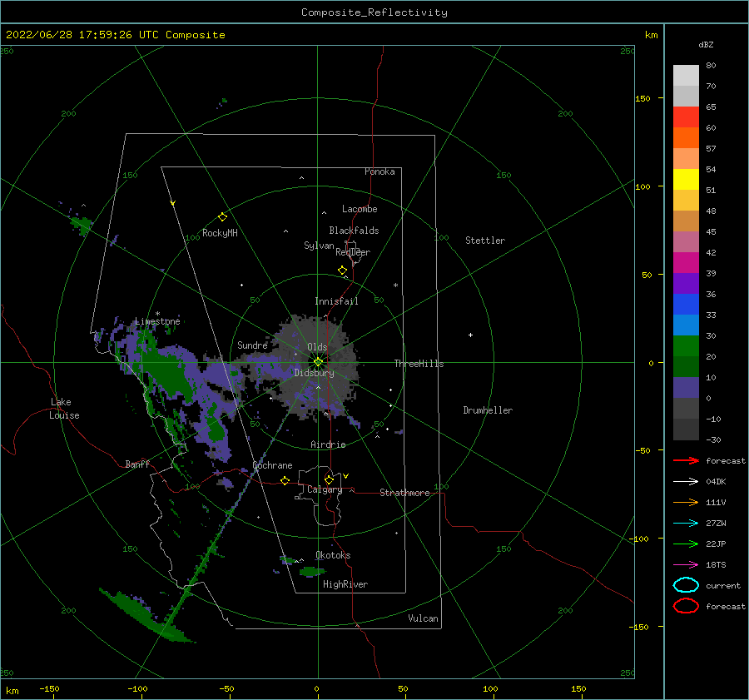Click the dBZ legend heading
749x700 pixels.
pos(706,44)
